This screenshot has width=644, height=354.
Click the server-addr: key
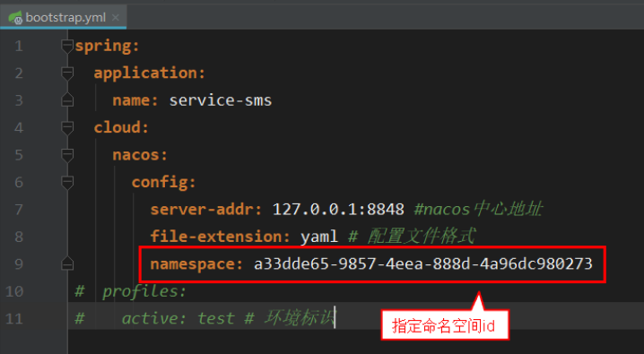[x=205, y=210]
